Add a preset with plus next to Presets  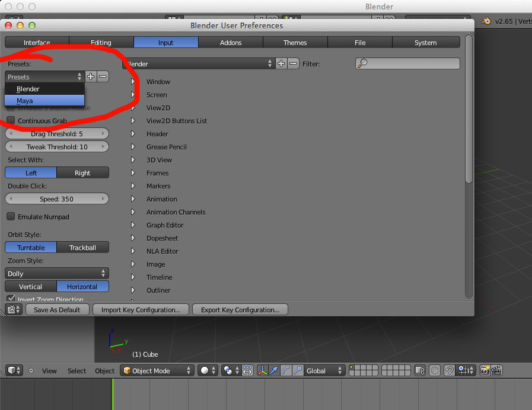[91, 76]
